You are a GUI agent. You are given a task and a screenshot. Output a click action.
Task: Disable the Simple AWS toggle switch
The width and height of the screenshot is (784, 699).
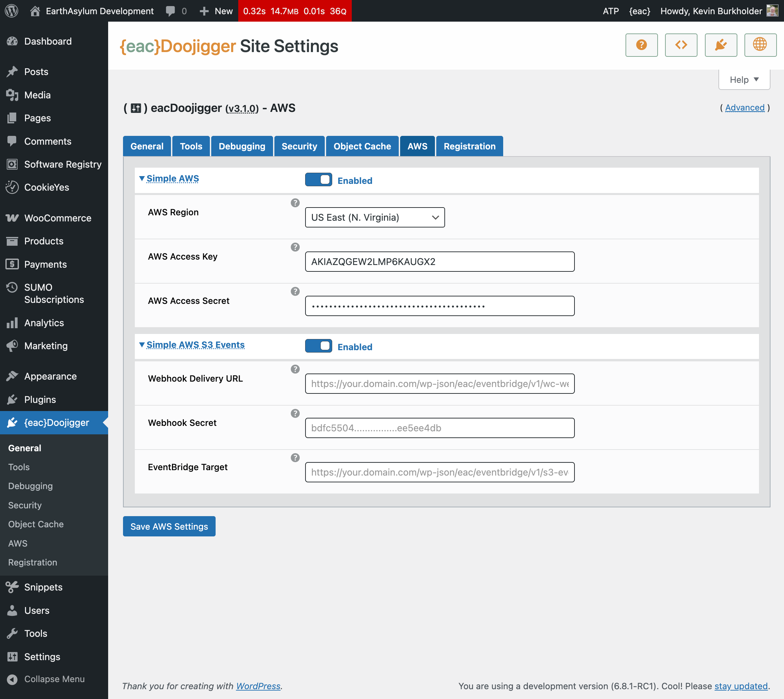(318, 180)
